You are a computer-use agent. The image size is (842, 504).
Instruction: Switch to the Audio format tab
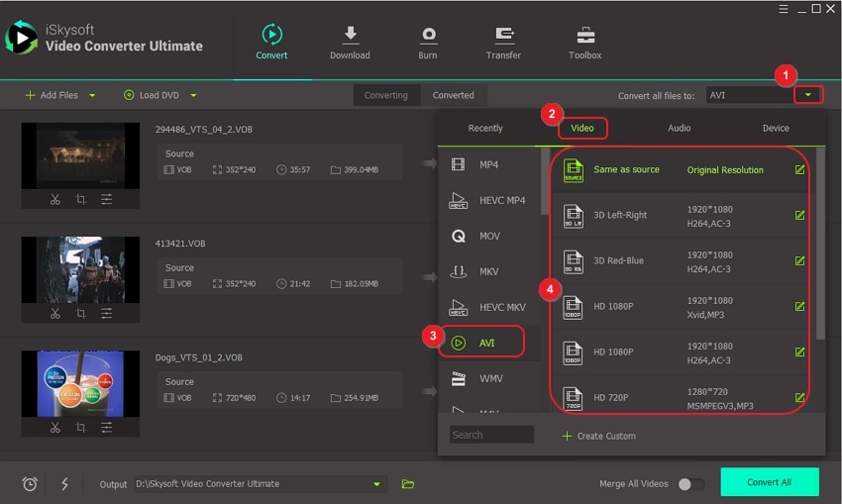(679, 128)
